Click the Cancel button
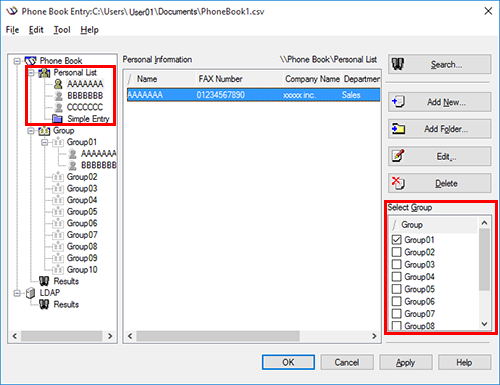The height and width of the screenshot is (385, 500). coord(347,362)
